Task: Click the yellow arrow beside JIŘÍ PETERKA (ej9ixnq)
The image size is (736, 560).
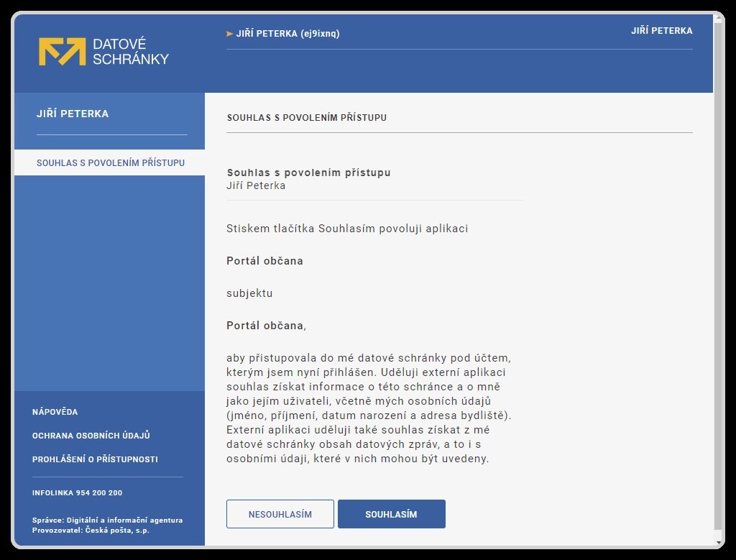Action: pyautogui.click(x=229, y=34)
